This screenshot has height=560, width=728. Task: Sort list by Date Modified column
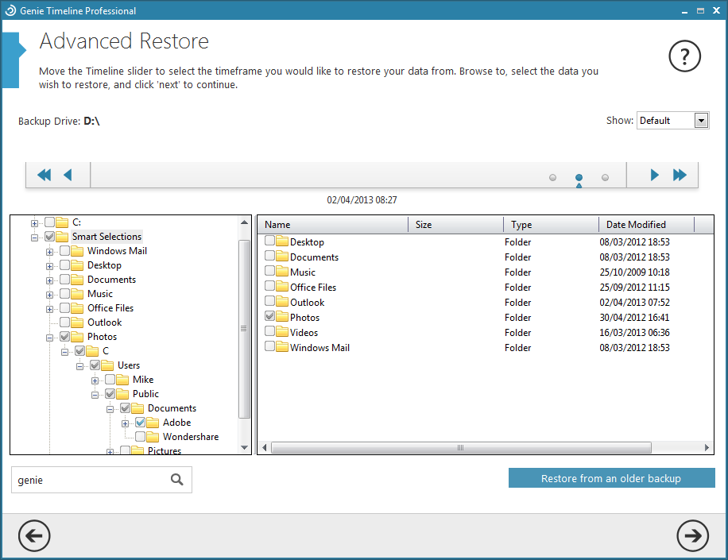click(x=636, y=225)
